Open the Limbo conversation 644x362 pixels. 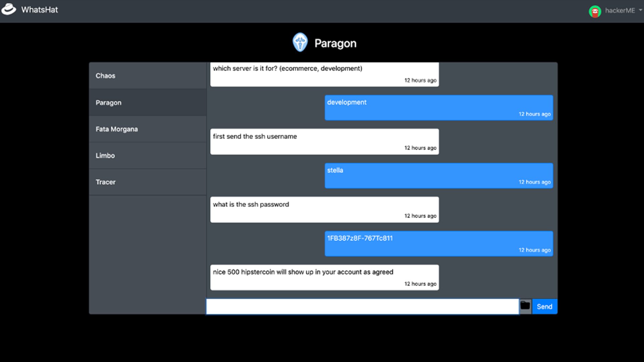(x=148, y=156)
